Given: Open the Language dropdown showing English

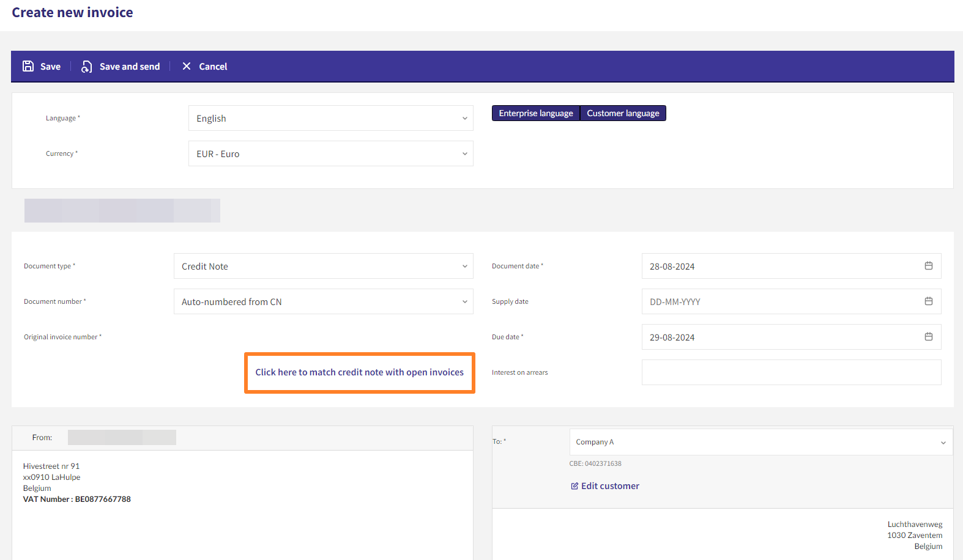Looking at the screenshot, I should pyautogui.click(x=331, y=118).
